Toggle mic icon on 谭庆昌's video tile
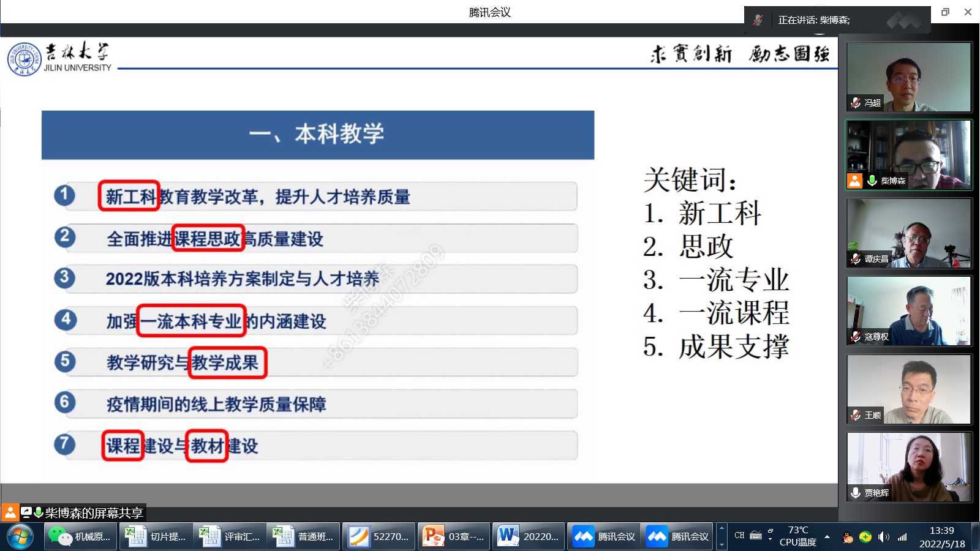Image resolution: width=980 pixels, height=551 pixels. coord(856,259)
